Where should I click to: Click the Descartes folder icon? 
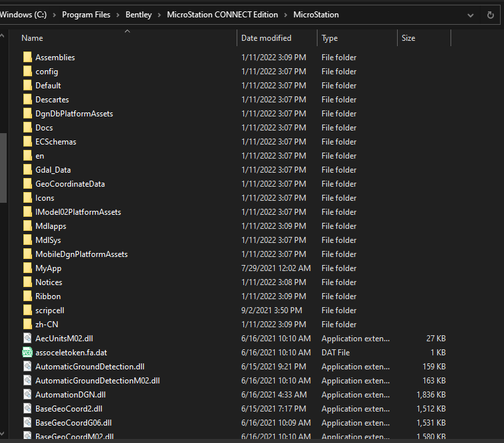click(x=27, y=100)
